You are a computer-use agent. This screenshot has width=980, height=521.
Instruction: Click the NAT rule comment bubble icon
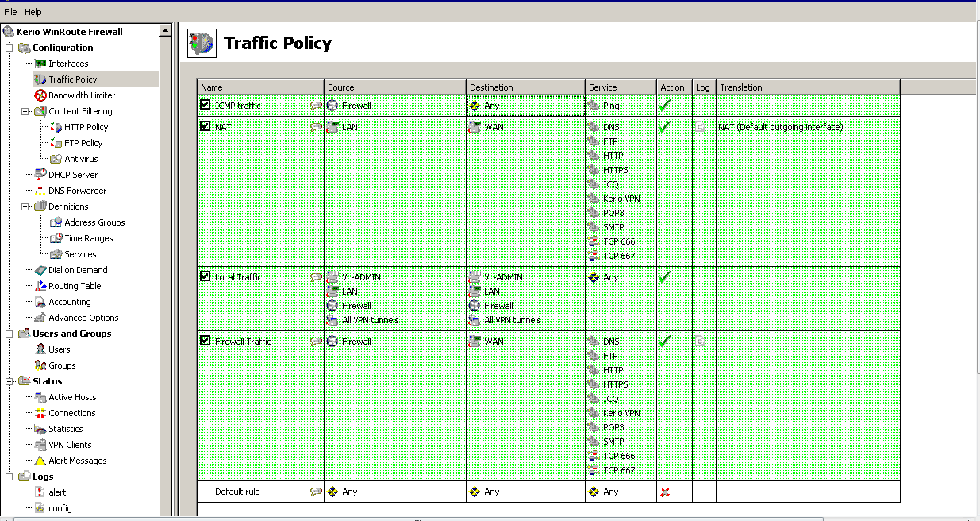coord(316,127)
